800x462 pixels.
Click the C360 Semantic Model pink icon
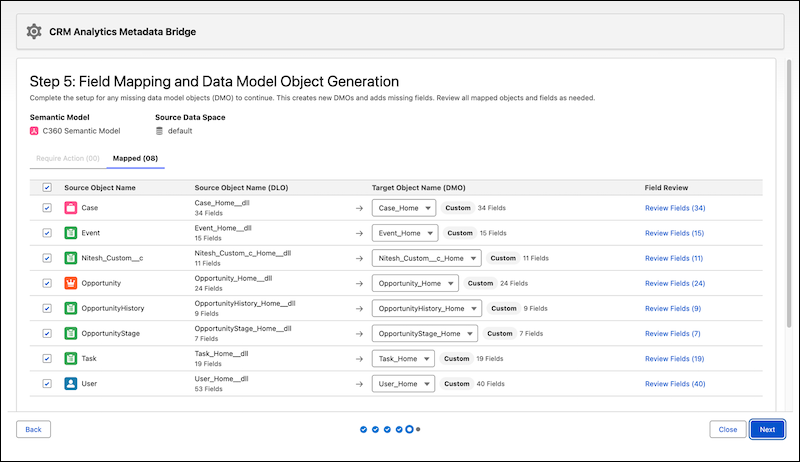click(34, 131)
